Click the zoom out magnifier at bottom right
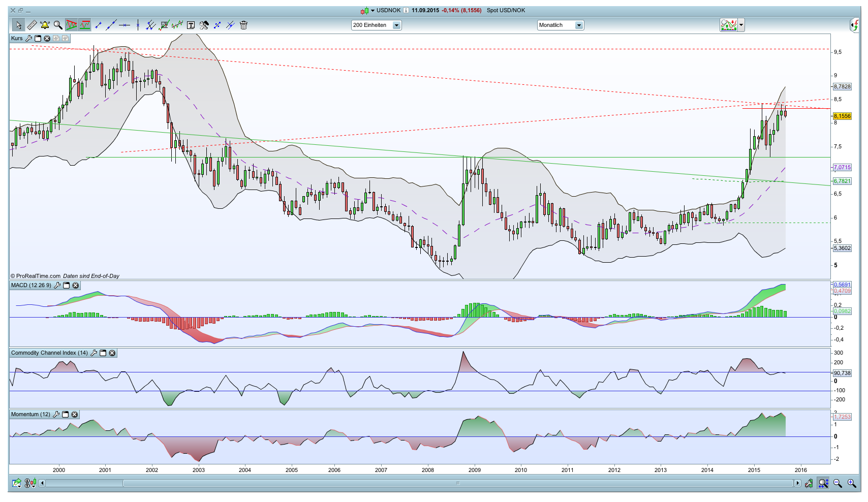Viewport: 868px width, 502px height. point(837,483)
